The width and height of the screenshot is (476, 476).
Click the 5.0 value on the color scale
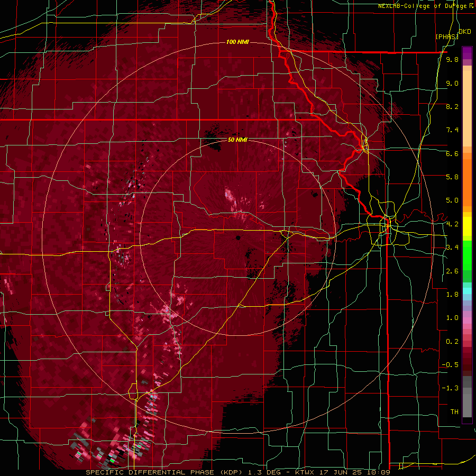[x=452, y=200]
